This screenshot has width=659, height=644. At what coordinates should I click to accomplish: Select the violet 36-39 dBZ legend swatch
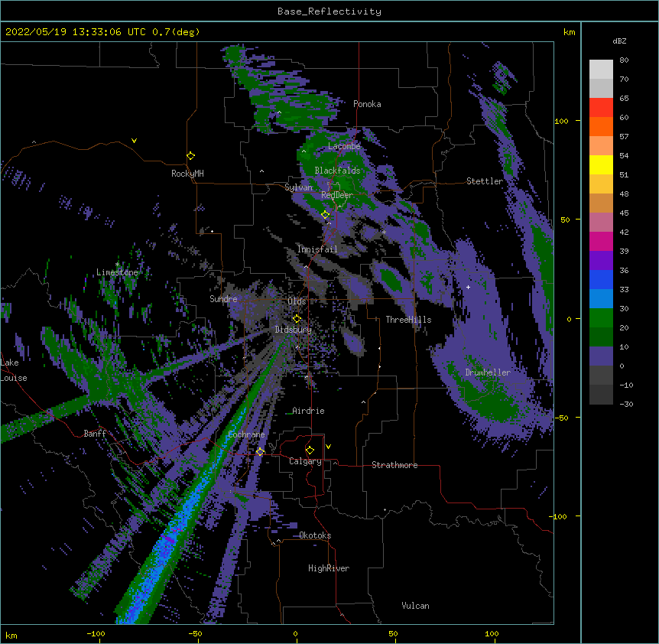601,261
